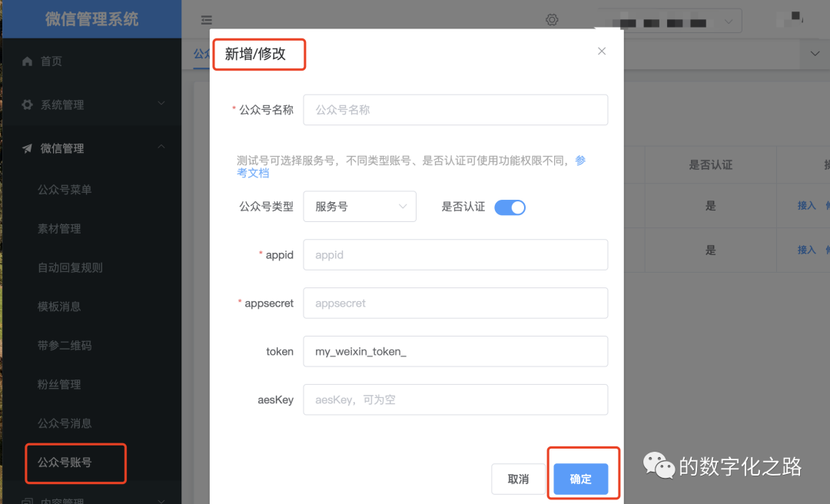
Task: Open 粉丝管理 in the sidebar
Action: pos(59,384)
